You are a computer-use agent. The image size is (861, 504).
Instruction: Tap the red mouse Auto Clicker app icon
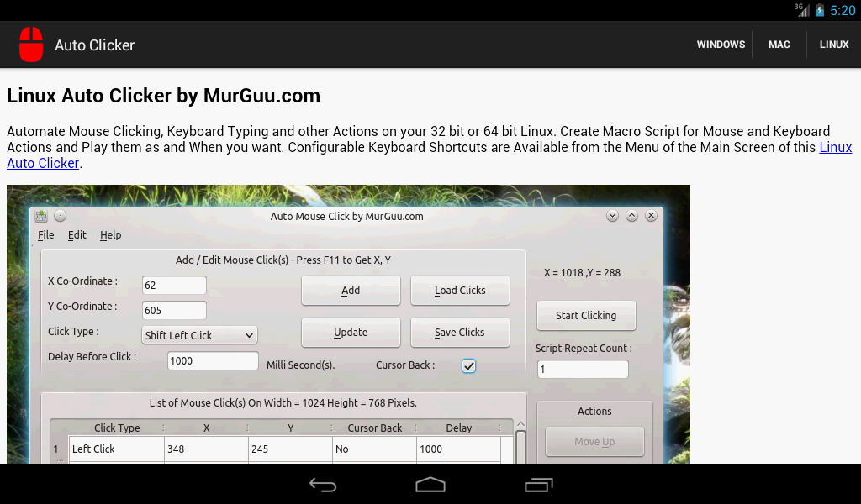pyautogui.click(x=31, y=45)
